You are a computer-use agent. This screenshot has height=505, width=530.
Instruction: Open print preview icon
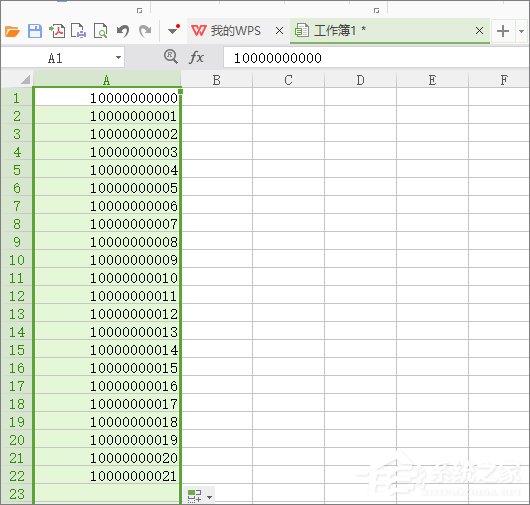point(100,31)
